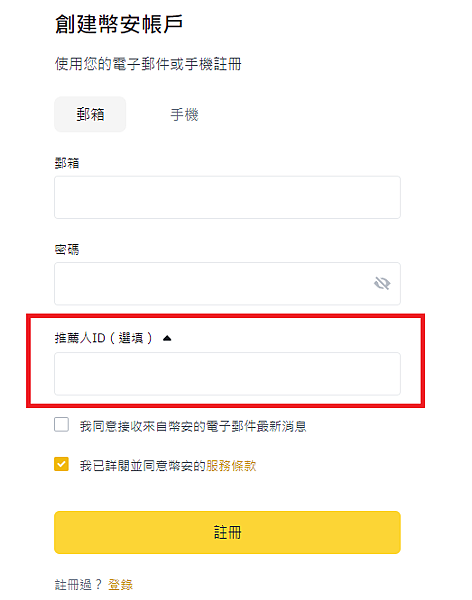
Task: Click into the 推薦人ID input box
Action: click(x=227, y=374)
